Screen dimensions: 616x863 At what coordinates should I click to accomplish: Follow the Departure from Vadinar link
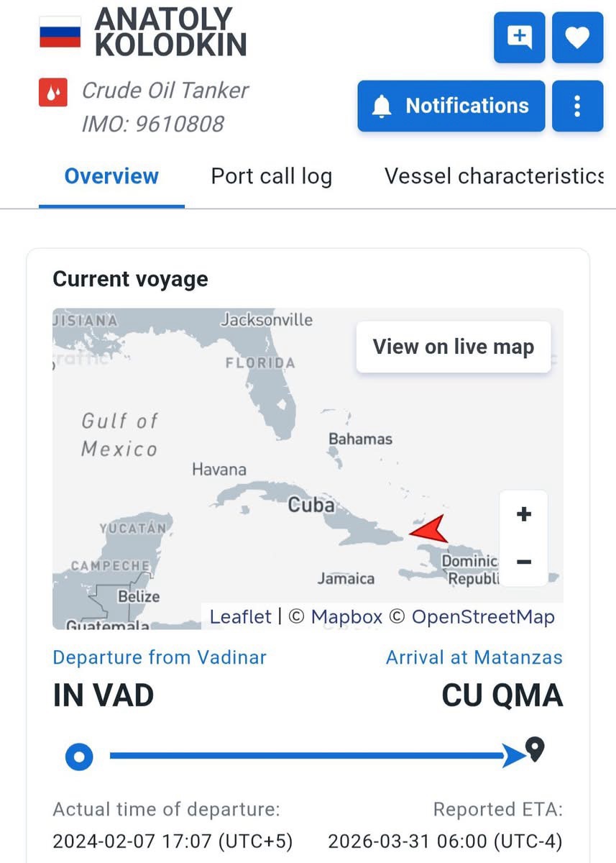(x=160, y=657)
